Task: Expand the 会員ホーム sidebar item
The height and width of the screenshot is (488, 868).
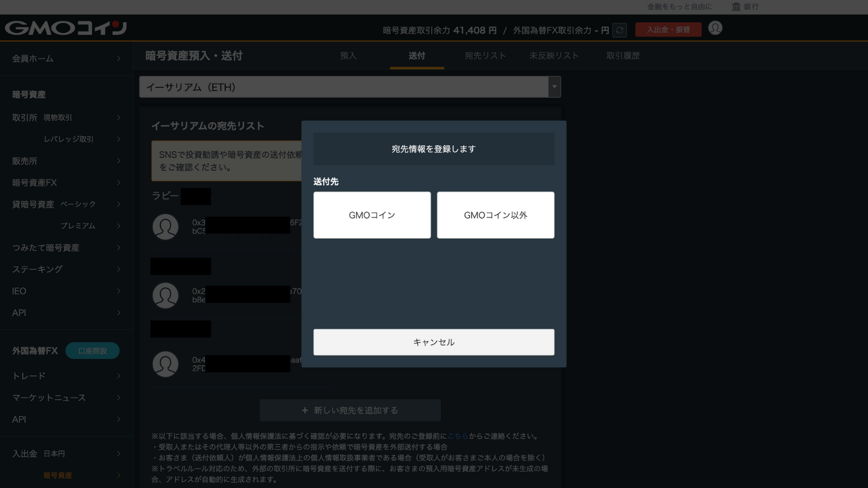Action: 66,59
